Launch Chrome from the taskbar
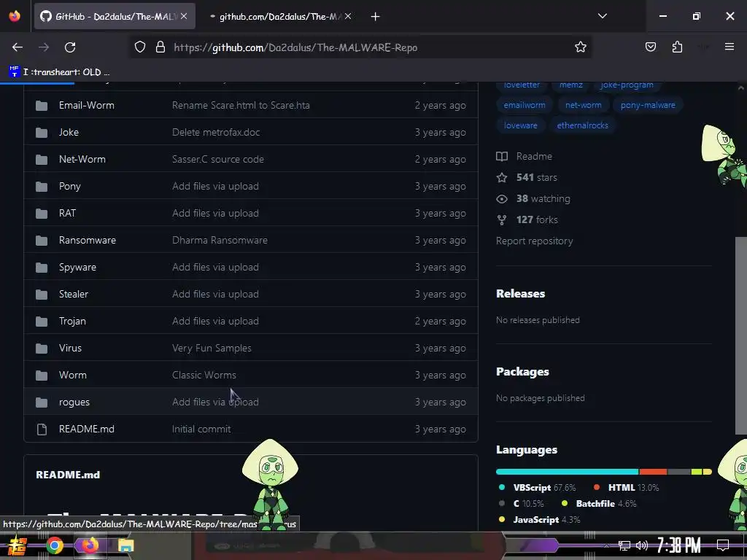This screenshot has width=747, height=560. tap(54, 545)
